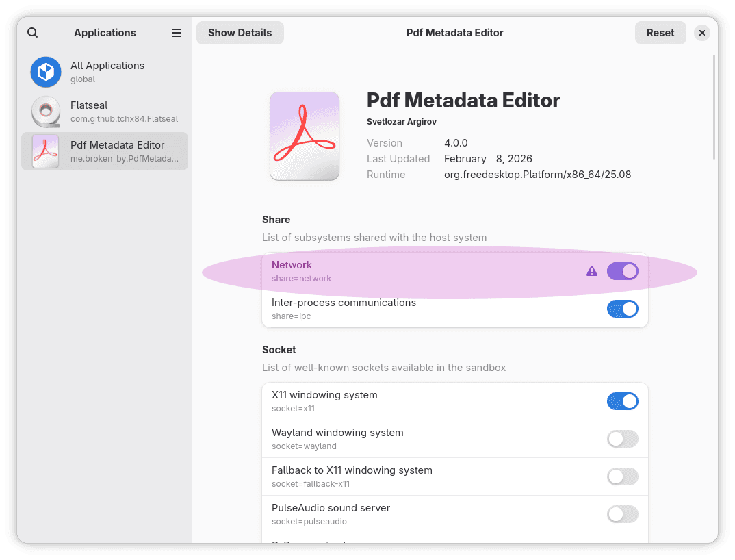735x560 pixels.
Task: Turn off X11 windowing system switch
Action: tap(623, 401)
